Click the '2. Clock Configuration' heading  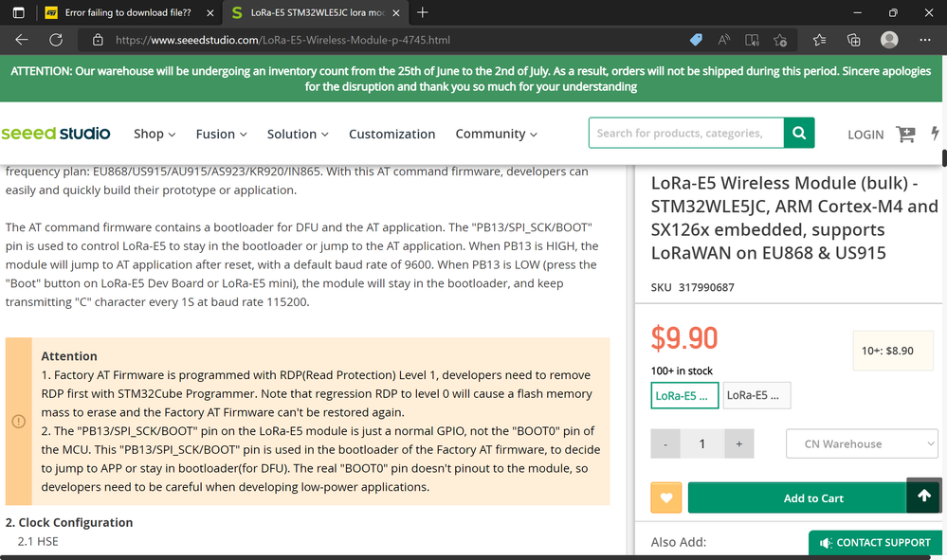point(69,523)
